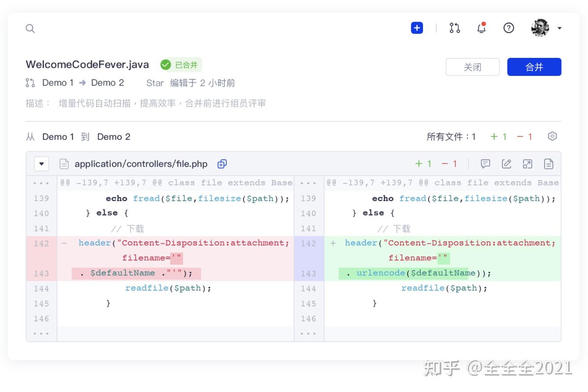Open the diff view settings gear
The height and width of the screenshot is (392, 588).
[x=552, y=136]
